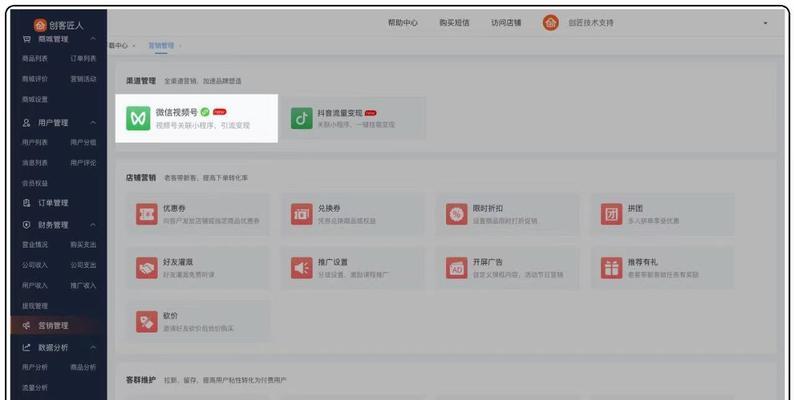
Task: Click the 限时折扣 percent icon
Action: click(x=456, y=214)
